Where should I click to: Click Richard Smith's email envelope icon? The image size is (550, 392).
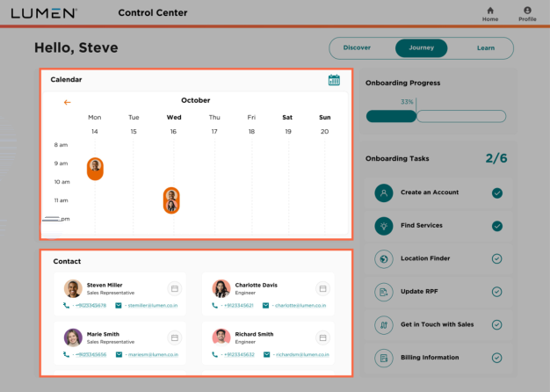point(267,355)
